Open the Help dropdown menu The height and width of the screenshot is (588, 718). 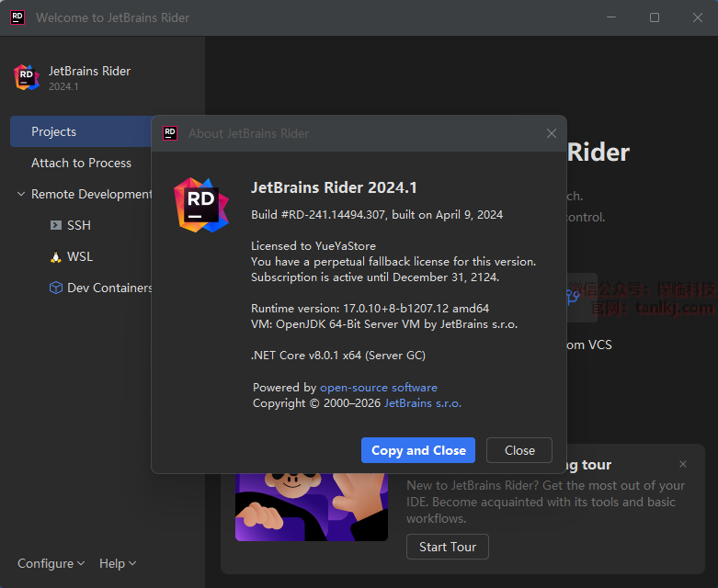click(117, 563)
